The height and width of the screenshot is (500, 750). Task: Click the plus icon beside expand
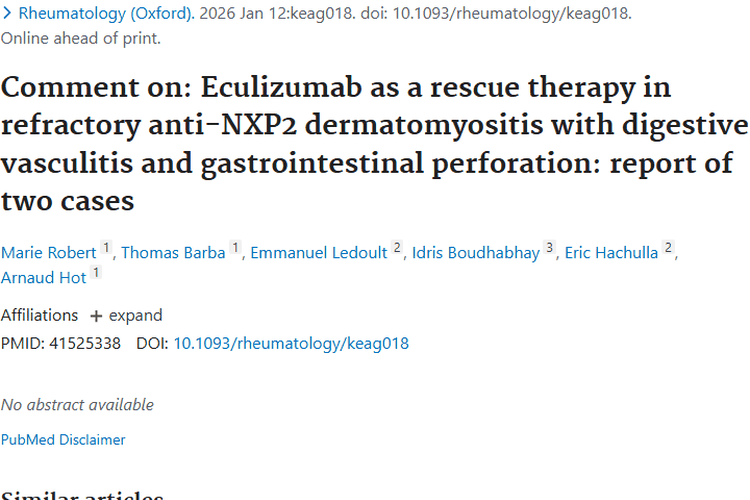click(96, 316)
